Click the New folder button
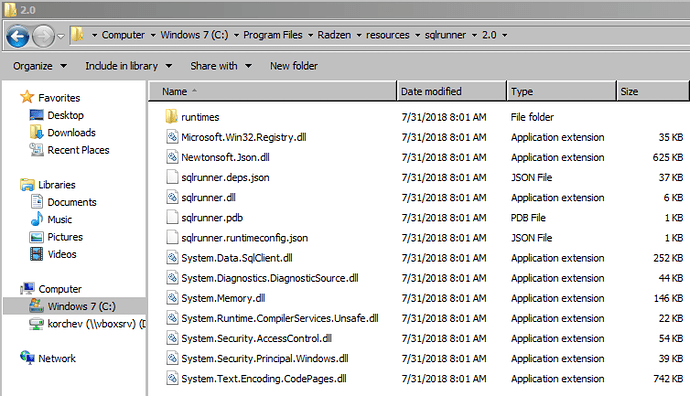Image resolution: width=690 pixels, height=396 pixels. coord(294,66)
